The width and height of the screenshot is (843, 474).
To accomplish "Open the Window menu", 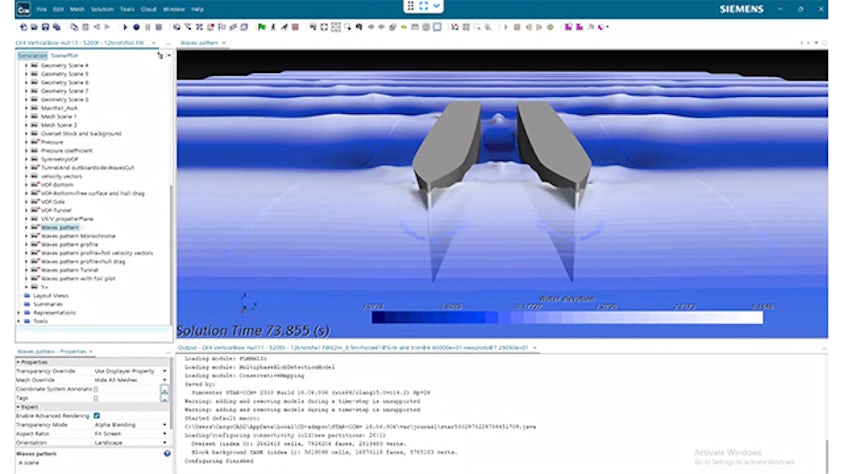I will [x=174, y=9].
